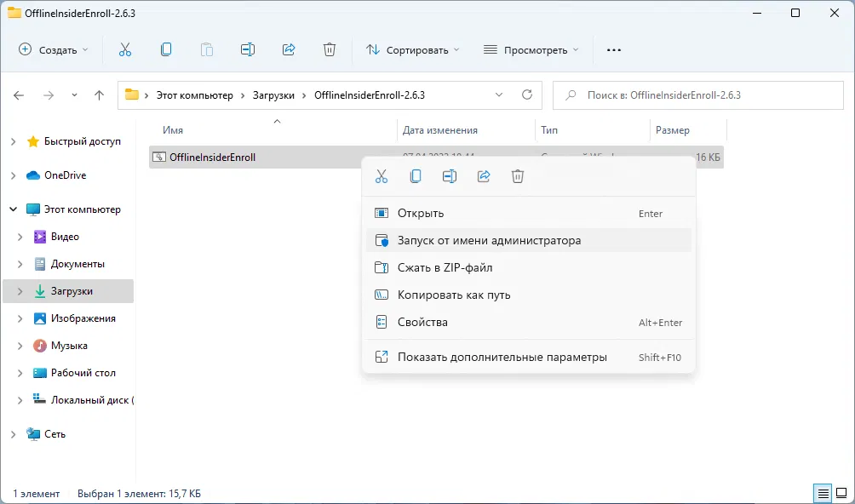
Task: Click the Copy icon in the top toolbar
Action: point(166,49)
